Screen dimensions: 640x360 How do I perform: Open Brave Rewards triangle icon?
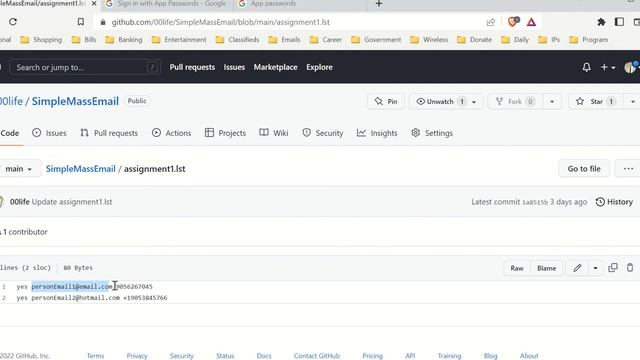point(531,22)
